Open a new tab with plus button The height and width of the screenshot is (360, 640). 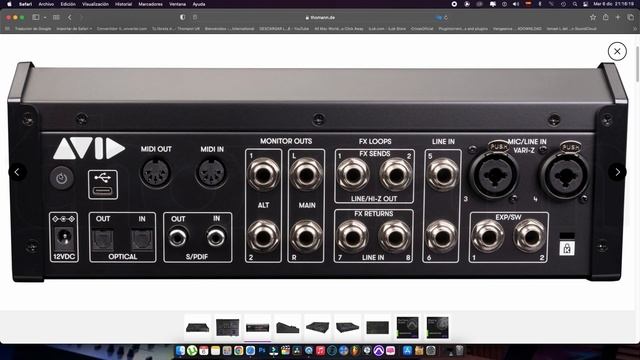(x=618, y=17)
